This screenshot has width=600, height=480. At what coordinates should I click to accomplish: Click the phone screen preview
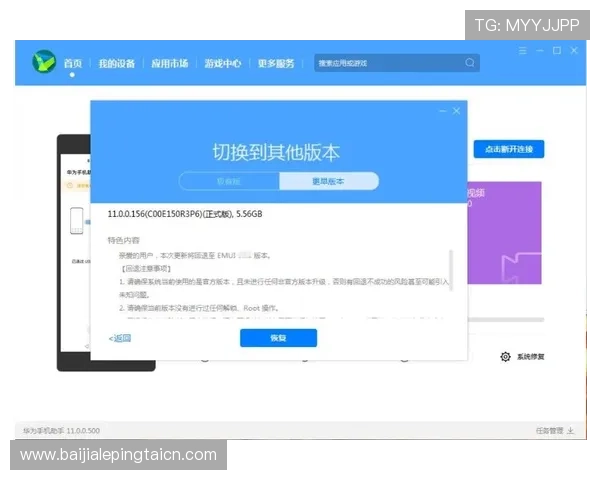pyautogui.click(x=76, y=253)
